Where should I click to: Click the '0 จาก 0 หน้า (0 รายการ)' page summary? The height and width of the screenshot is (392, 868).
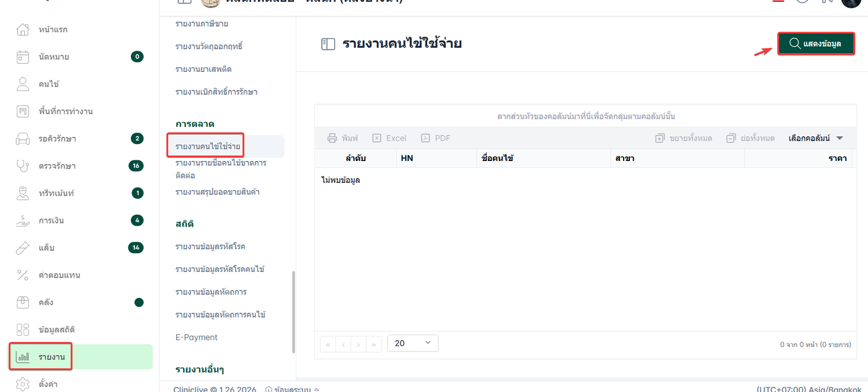[x=815, y=344]
